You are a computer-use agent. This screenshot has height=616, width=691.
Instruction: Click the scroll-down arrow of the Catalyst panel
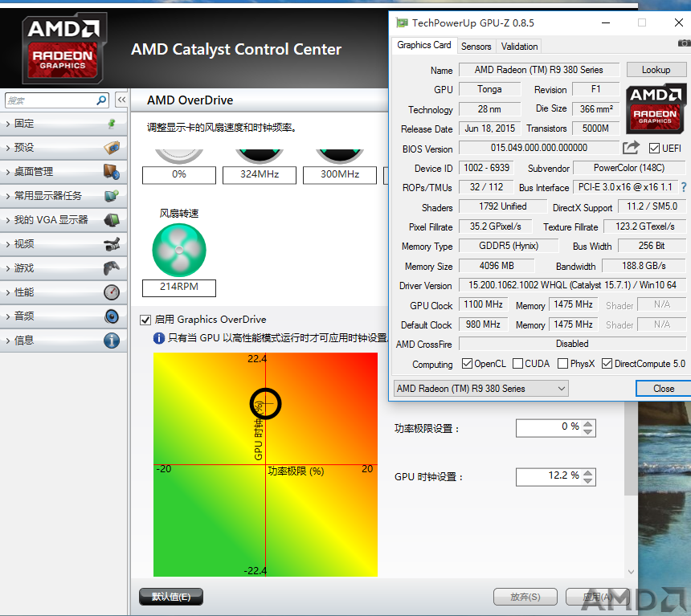(x=631, y=572)
